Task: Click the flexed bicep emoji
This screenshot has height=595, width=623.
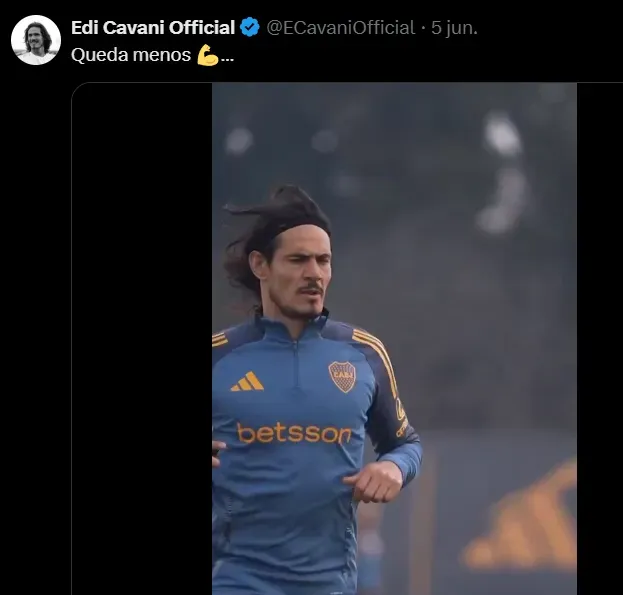Action: [207, 55]
